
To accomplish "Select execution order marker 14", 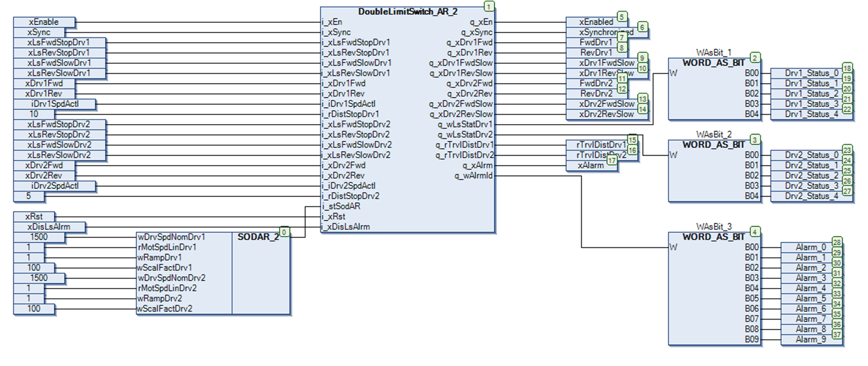I will pos(643,109).
